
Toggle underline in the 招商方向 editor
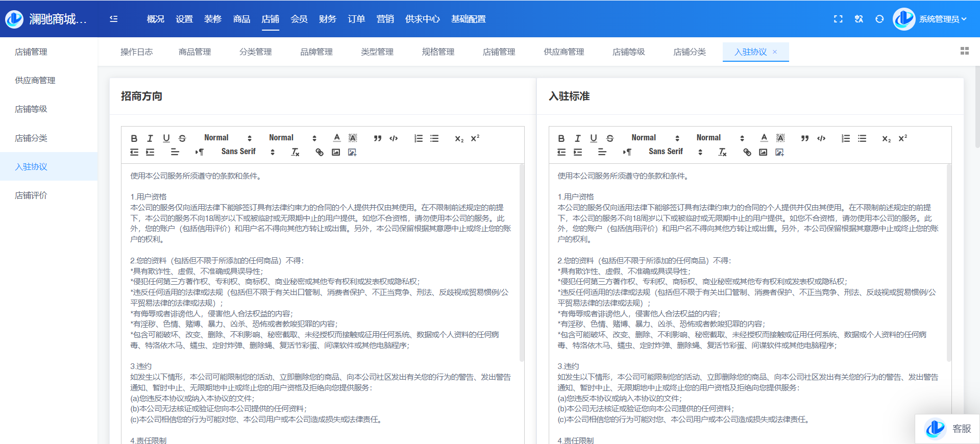click(x=166, y=138)
